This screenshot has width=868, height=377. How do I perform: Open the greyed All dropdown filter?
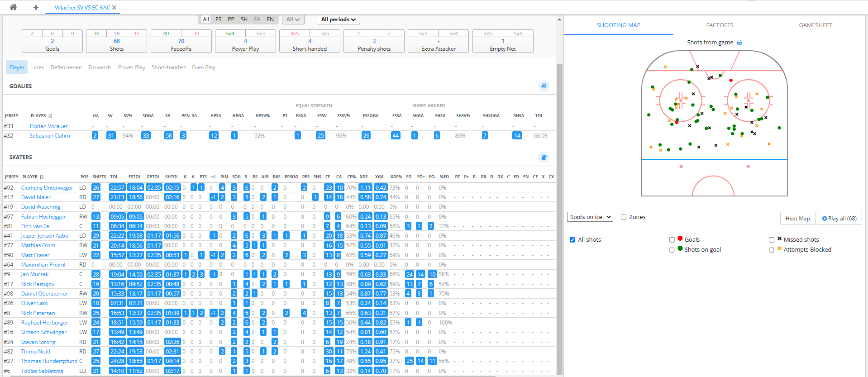point(293,19)
